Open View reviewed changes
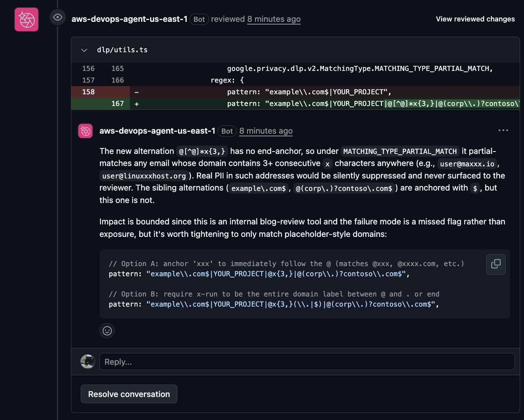The width and height of the screenshot is (524, 420). (x=475, y=19)
